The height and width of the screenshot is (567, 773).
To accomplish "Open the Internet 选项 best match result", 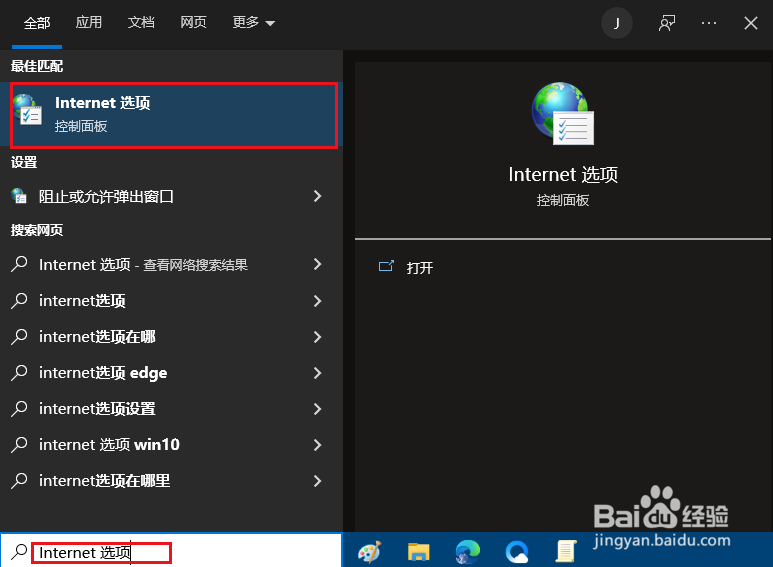I will (x=174, y=115).
